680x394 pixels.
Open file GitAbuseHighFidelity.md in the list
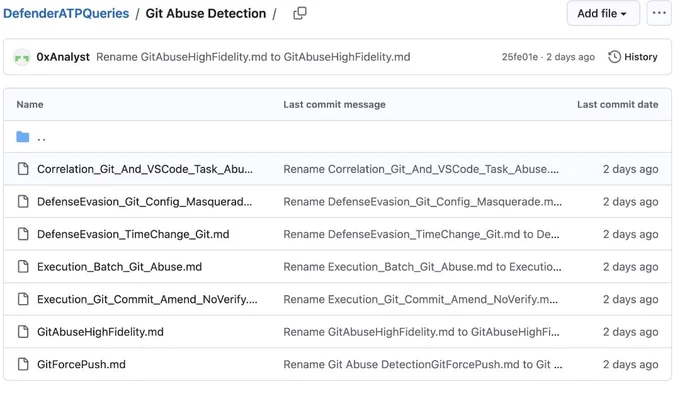tap(100, 332)
